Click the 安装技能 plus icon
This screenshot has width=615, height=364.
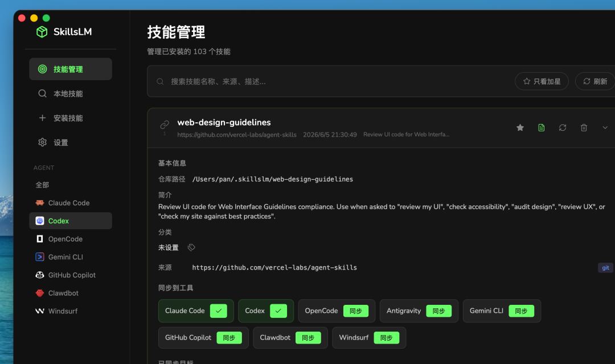coord(42,118)
